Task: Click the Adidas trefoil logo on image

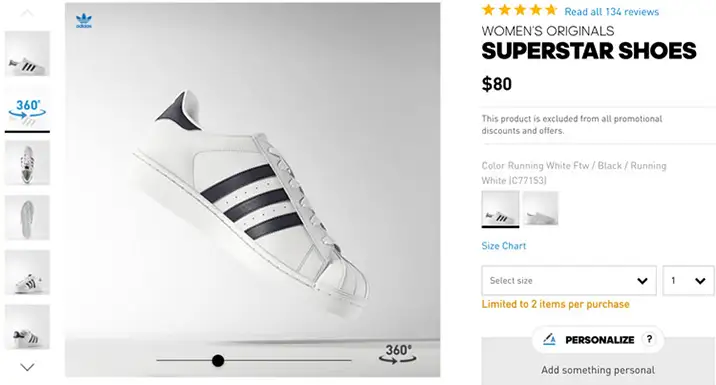Action: coord(84,21)
